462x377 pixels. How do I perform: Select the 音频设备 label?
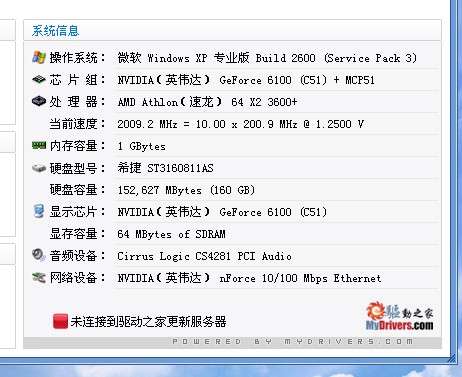[77, 256]
